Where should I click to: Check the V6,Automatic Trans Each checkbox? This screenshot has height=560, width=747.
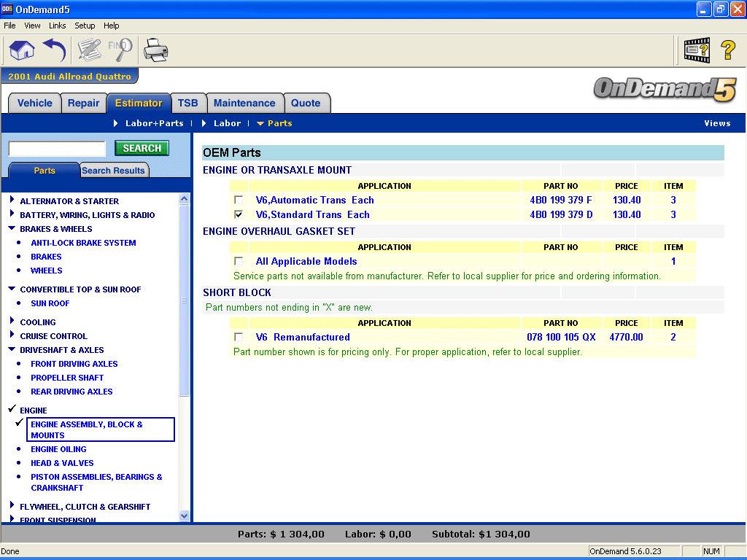point(239,200)
